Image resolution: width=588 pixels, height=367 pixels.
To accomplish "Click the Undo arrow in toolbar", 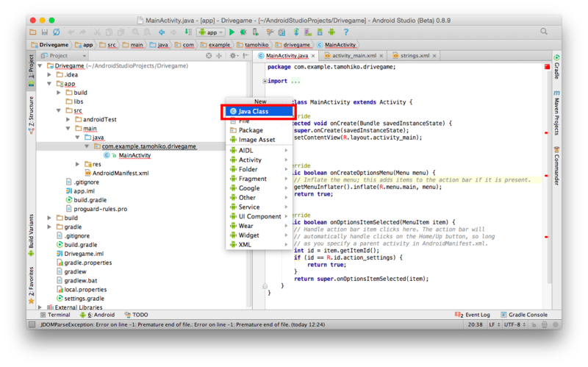I will 71,32.
